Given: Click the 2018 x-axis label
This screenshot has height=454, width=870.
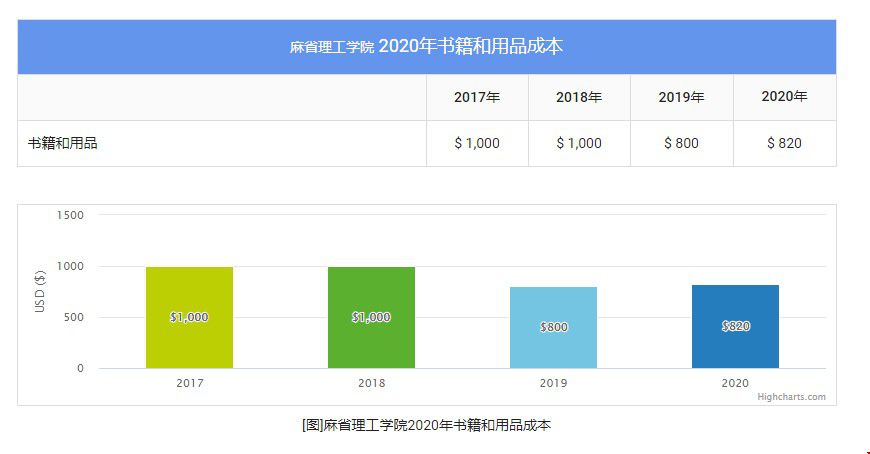Looking at the screenshot, I should [x=372, y=383].
